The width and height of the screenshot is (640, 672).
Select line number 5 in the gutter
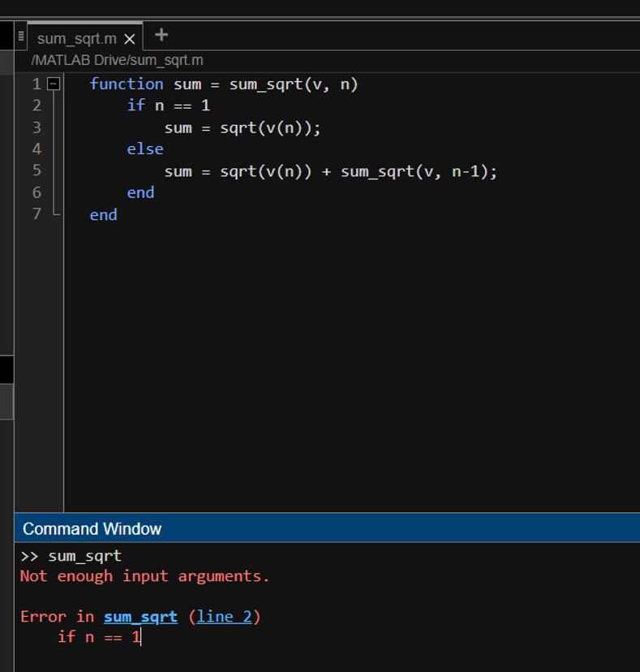tap(37, 170)
